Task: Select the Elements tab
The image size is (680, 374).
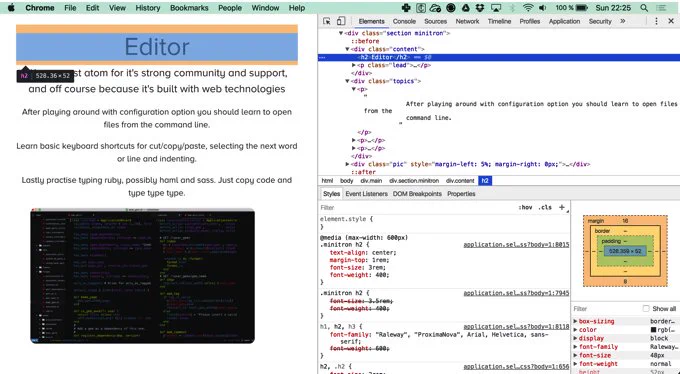Action: 371,21
